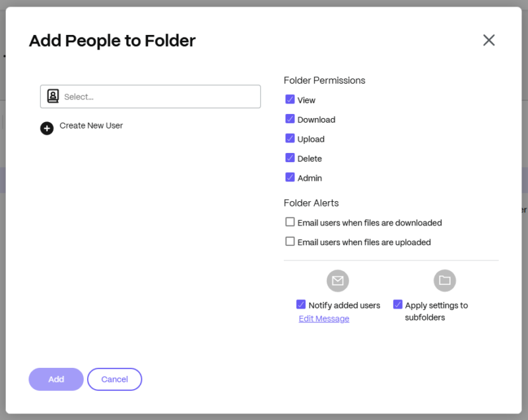Uncheck the View permission
Screen dimensions: 528x420
coord(290,100)
